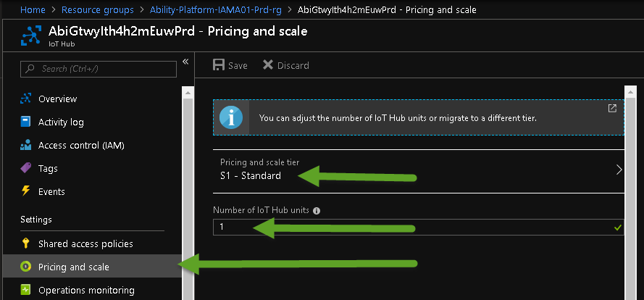
Task: Open the banner's external link icon
Action: coord(612,108)
